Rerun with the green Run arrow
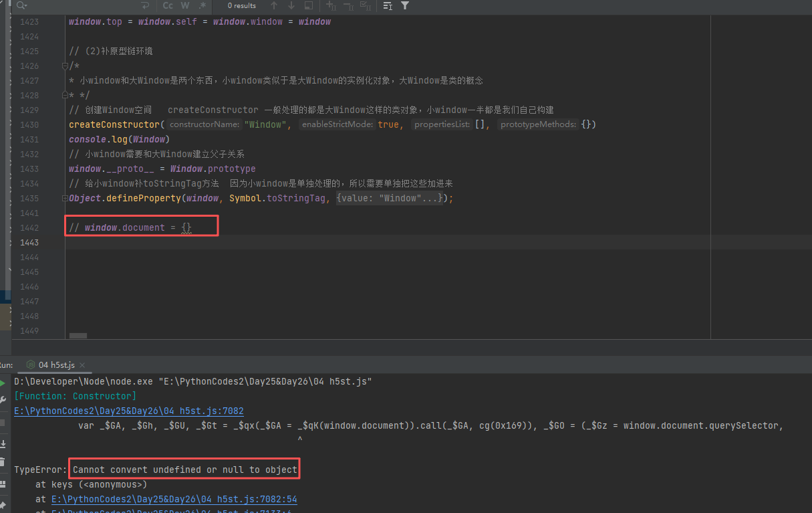Viewport: 812px width, 513px height. point(3,383)
